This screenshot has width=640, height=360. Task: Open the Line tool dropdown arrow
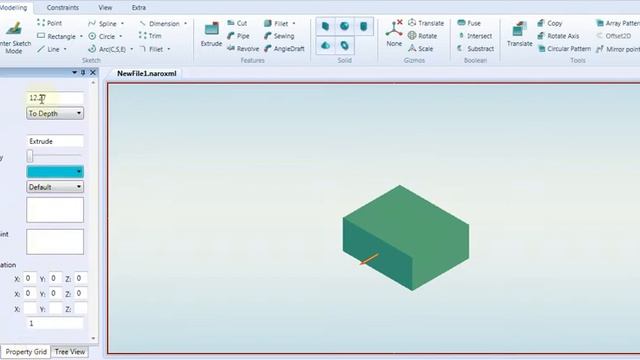click(x=65, y=49)
